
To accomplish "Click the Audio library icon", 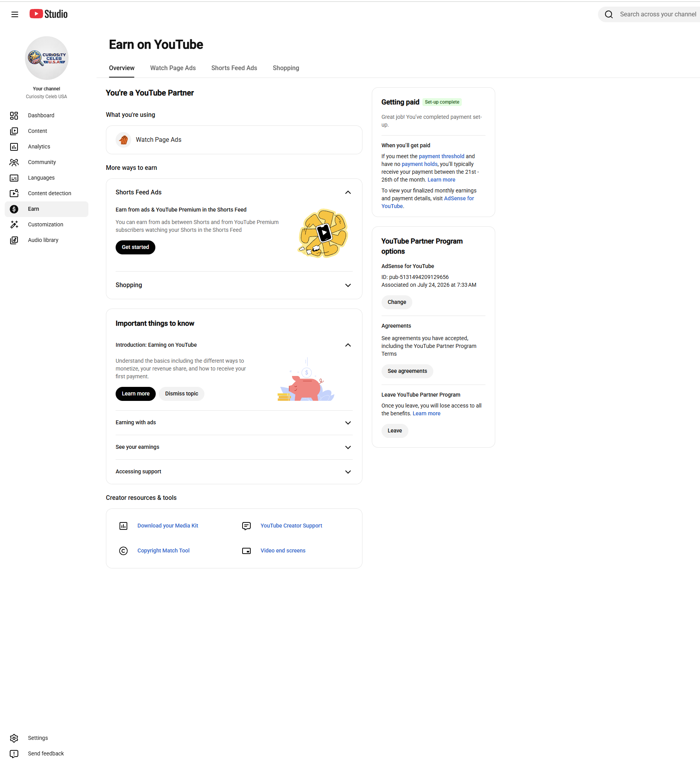I will (x=14, y=240).
